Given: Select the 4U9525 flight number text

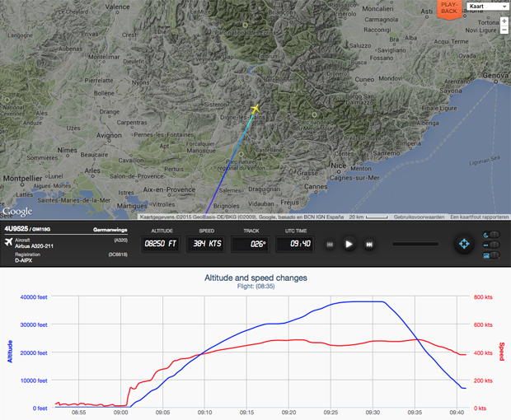Looking at the screenshot, I should click(16, 229).
